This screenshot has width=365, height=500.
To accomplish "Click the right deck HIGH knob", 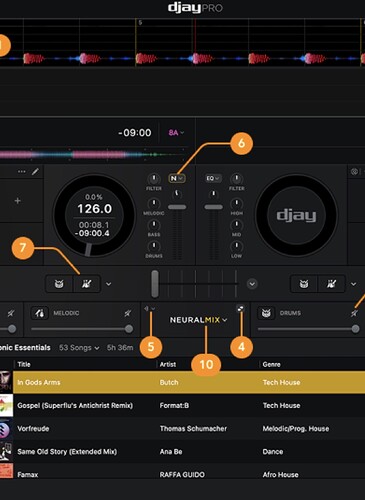I will tap(236, 203).
